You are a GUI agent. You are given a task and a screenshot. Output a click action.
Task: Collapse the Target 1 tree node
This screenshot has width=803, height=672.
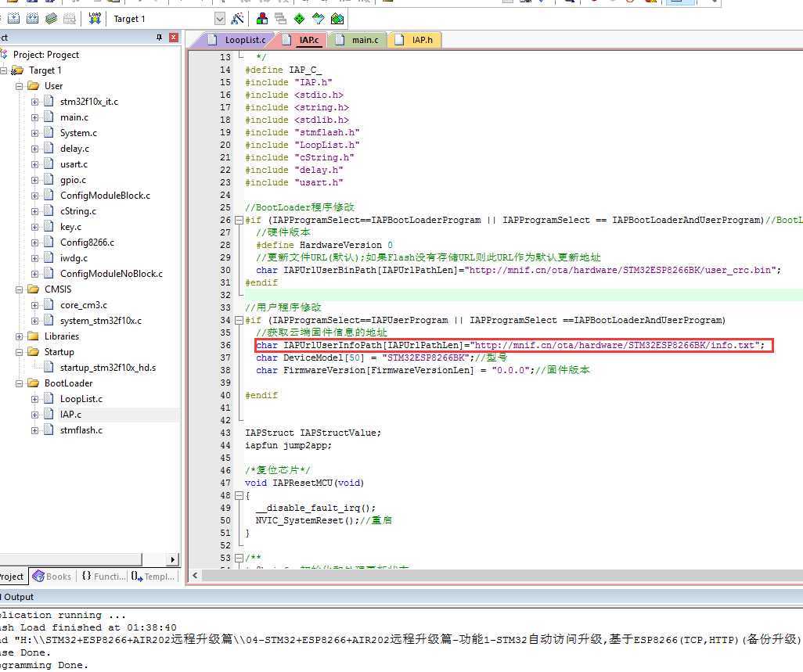[x=3, y=70]
